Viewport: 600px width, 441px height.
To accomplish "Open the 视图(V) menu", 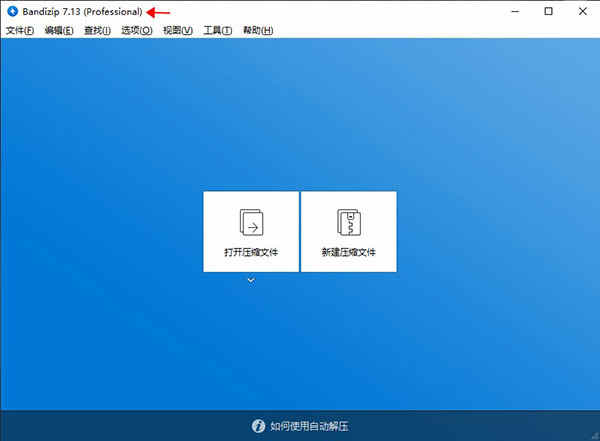I will [178, 30].
